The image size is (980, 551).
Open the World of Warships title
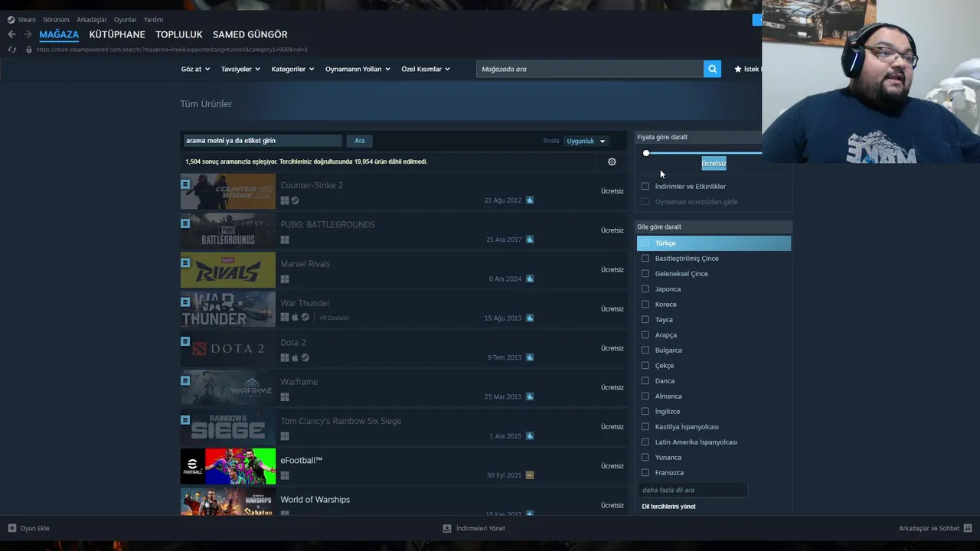coord(315,500)
